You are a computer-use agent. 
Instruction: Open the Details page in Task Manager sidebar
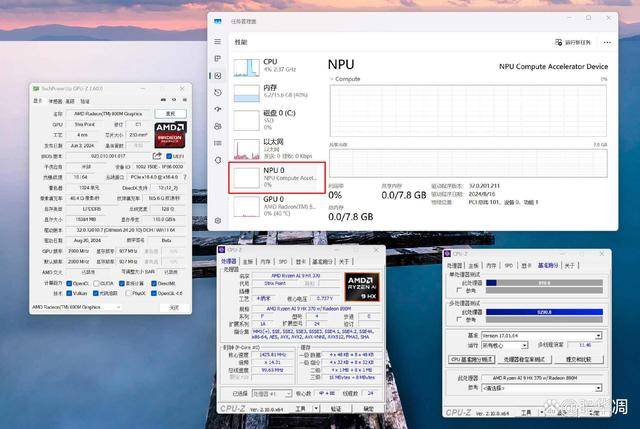point(218,143)
